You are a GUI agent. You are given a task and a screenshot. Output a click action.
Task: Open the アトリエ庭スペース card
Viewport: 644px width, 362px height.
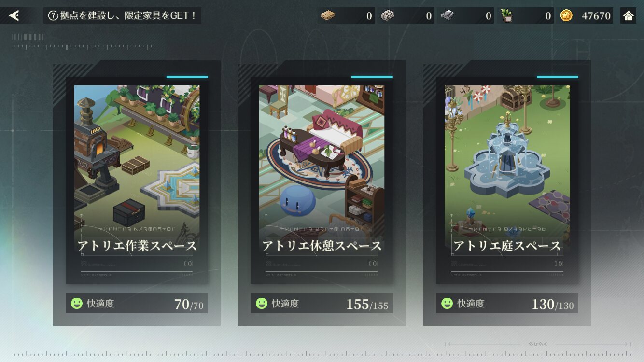click(x=507, y=180)
